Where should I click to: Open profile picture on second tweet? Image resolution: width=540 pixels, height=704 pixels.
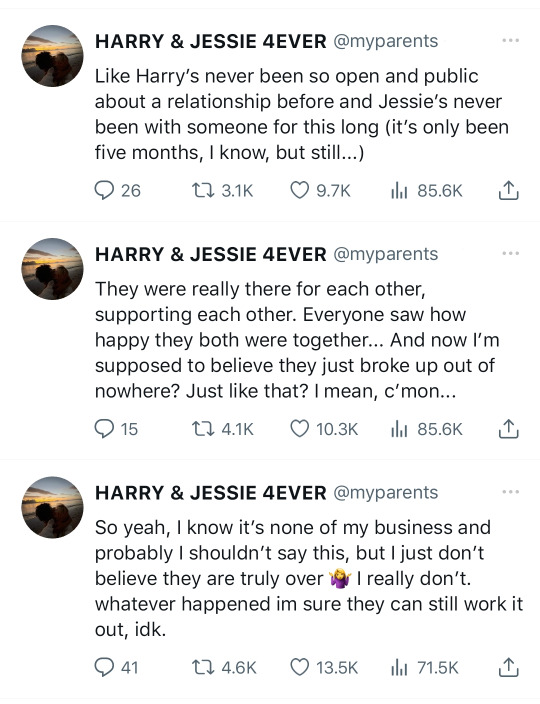[53, 269]
